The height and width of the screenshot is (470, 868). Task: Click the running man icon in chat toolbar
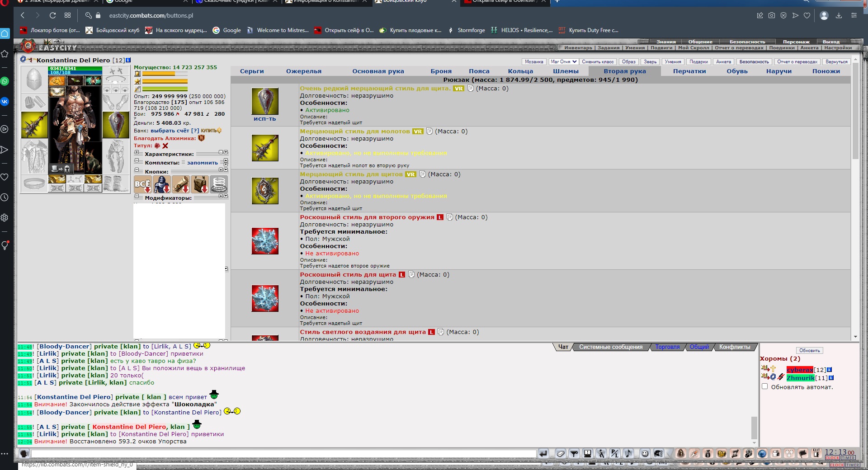601,453
